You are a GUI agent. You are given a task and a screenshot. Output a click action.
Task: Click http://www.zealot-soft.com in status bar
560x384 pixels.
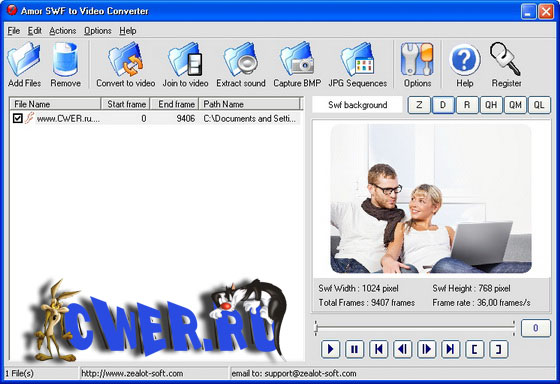pyautogui.click(x=132, y=374)
